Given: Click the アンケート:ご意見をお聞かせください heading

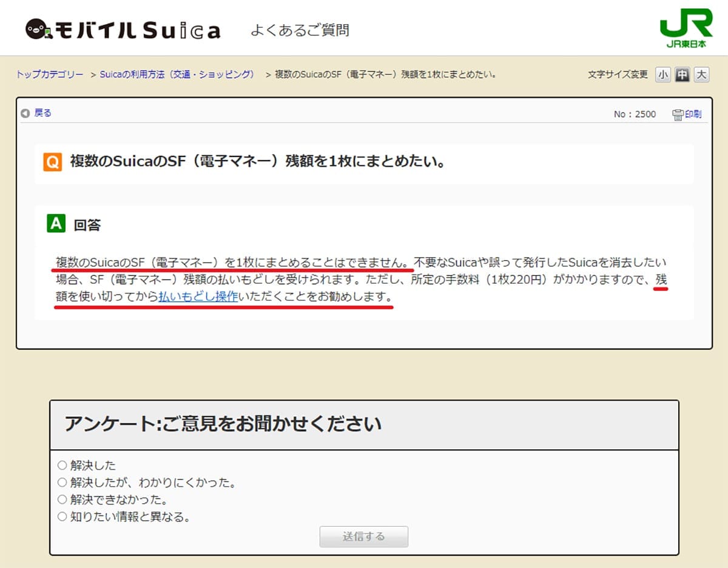Looking at the screenshot, I should [223, 423].
